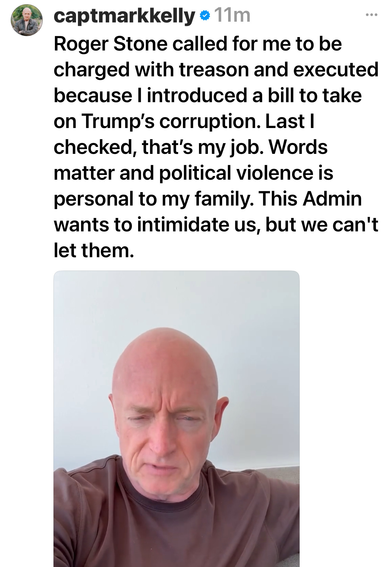Tap the phrase "political violence" in the post
Viewport: 392px width, 567px height.
(236, 173)
